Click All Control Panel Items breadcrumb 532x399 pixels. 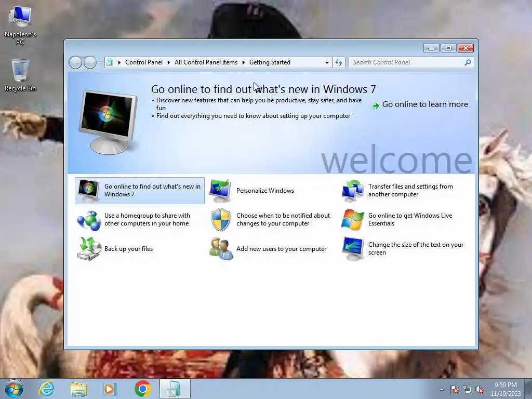(x=206, y=62)
